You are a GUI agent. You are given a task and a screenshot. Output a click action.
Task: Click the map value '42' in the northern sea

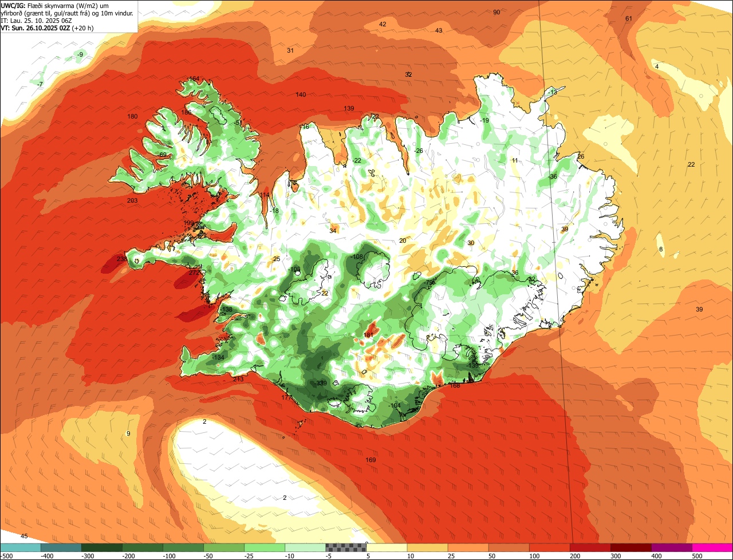[x=383, y=24]
